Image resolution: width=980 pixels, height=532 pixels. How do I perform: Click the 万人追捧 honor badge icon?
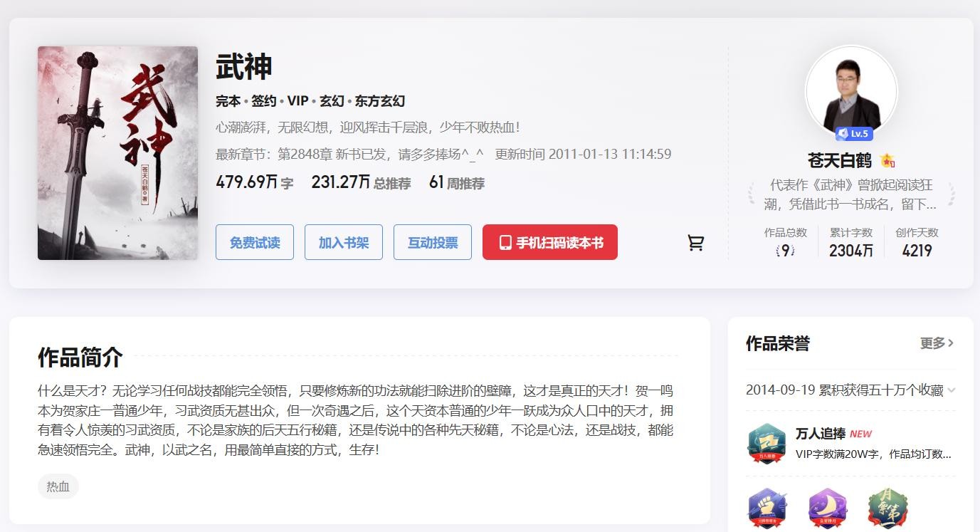(766, 444)
